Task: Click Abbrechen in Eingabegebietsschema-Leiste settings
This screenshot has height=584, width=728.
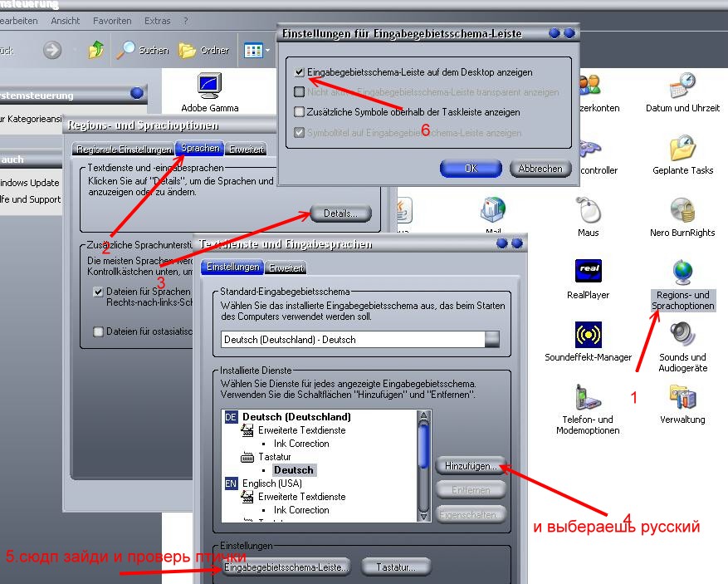Action: coord(540,168)
